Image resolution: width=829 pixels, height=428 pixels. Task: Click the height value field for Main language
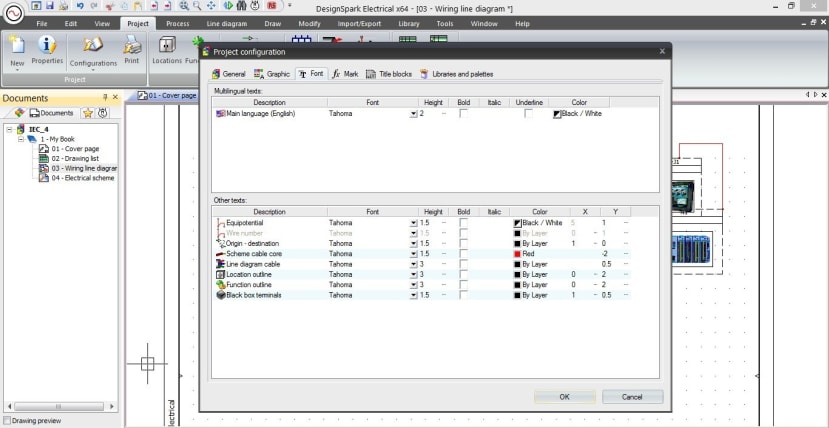point(432,114)
